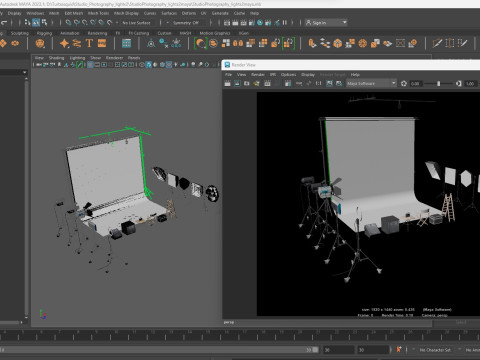Click the Extrude shelf icon

tap(312, 43)
